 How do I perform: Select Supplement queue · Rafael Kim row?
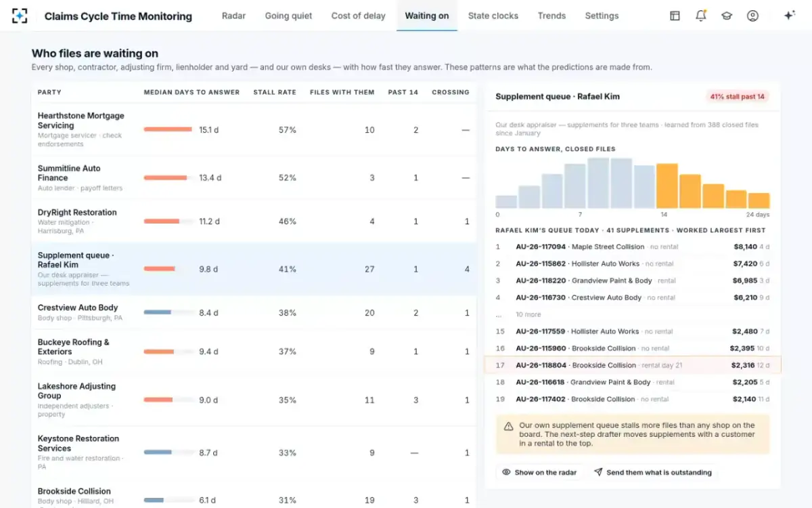coord(254,269)
